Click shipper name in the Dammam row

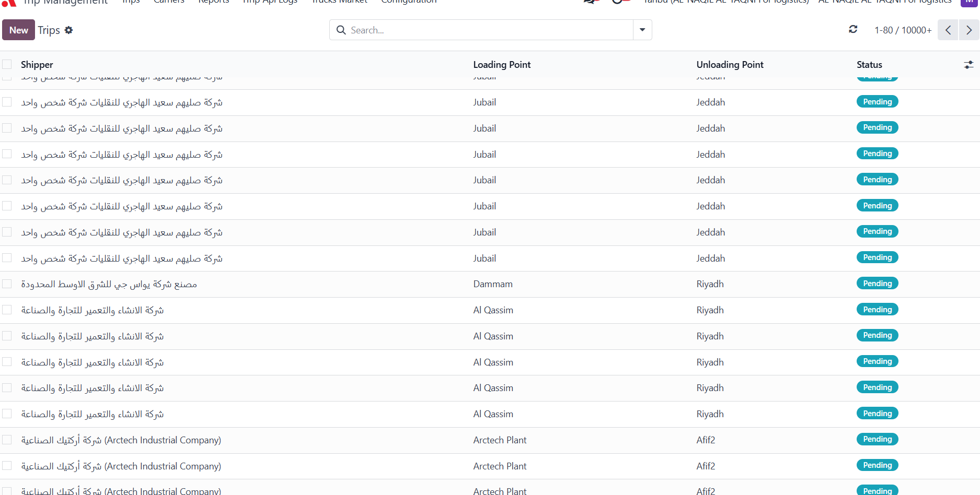(x=109, y=284)
